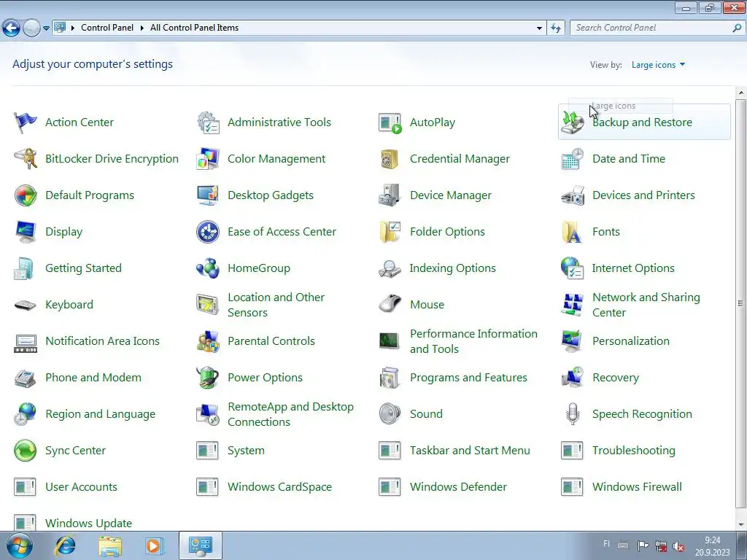Click the vertical scrollbar up arrow

[741, 93]
